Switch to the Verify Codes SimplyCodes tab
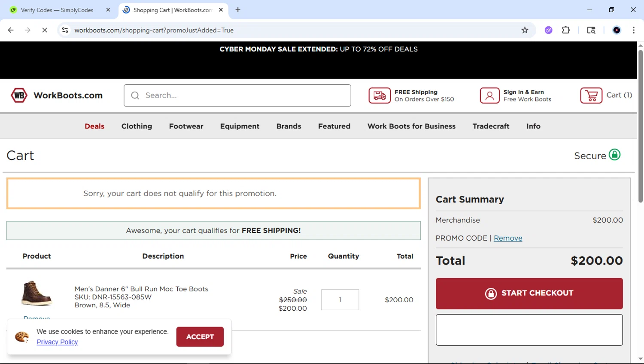Image resolution: width=644 pixels, height=364 pixels. pos(57,10)
